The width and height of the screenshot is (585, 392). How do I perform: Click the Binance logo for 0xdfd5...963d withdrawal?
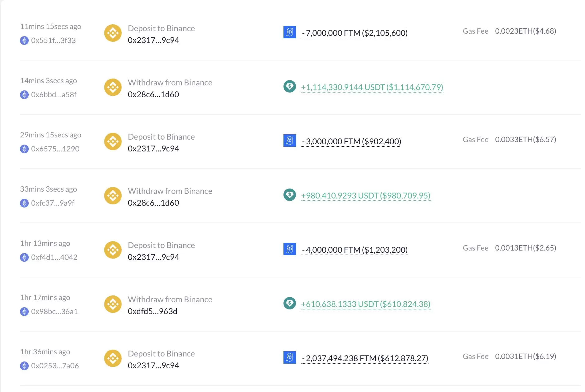tap(113, 304)
